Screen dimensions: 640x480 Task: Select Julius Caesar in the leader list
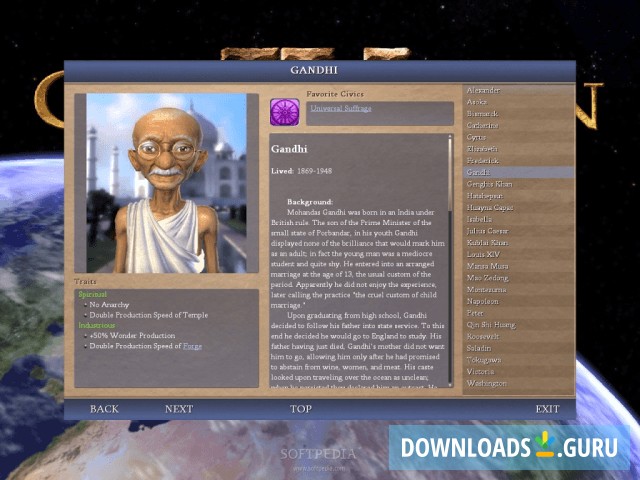click(518, 231)
